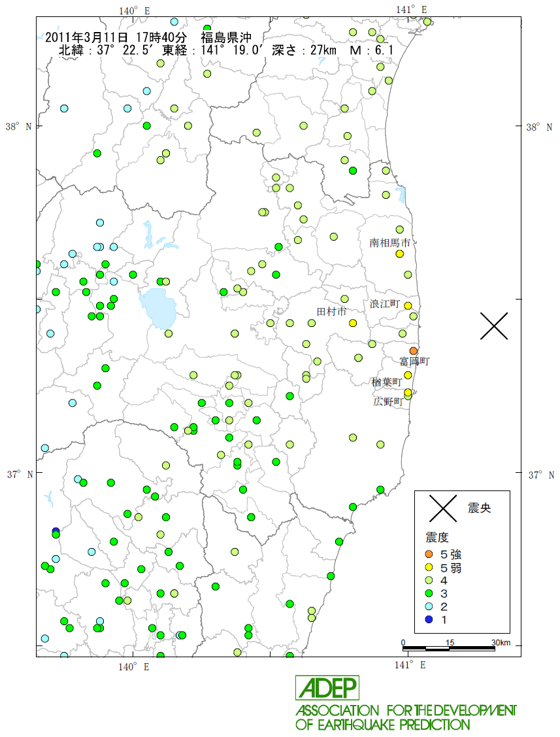Image resolution: width=560 pixels, height=737 pixels.
Task: Click the 浪江町 town label
Action: pyautogui.click(x=384, y=303)
